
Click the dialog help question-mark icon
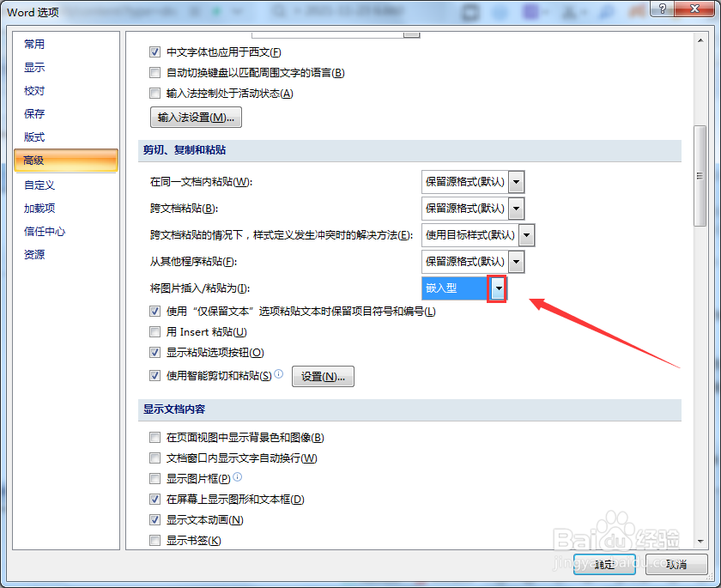pyautogui.click(x=662, y=9)
